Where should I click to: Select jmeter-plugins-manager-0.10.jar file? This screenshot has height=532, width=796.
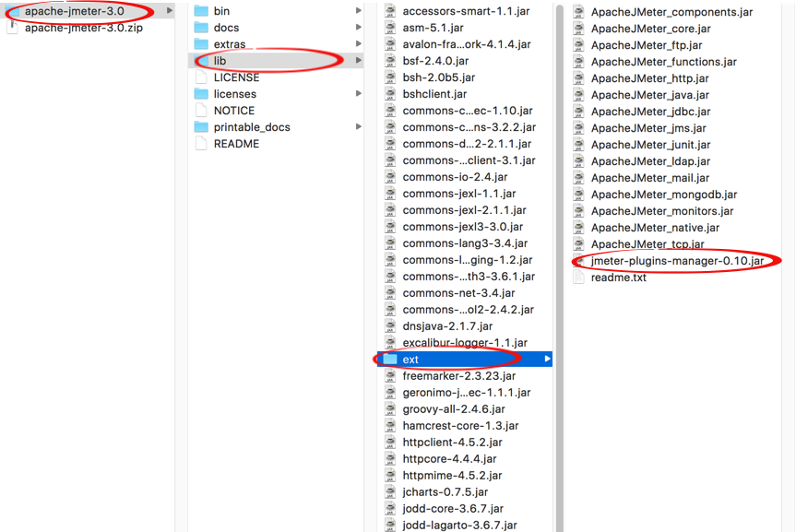677,261
